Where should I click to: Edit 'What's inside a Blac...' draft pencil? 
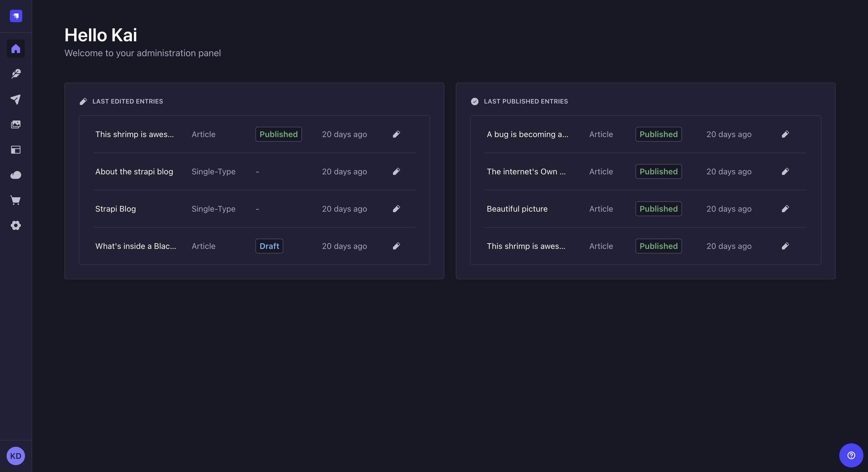click(396, 246)
